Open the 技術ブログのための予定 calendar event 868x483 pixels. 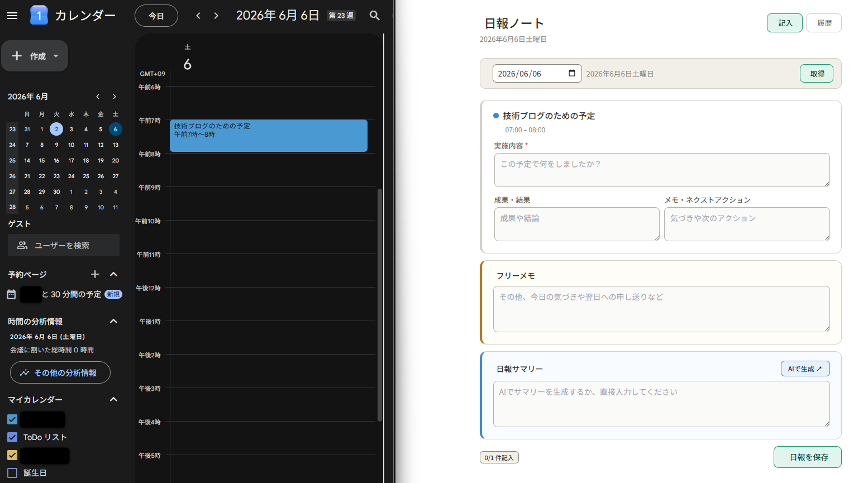[x=269, y=136]
